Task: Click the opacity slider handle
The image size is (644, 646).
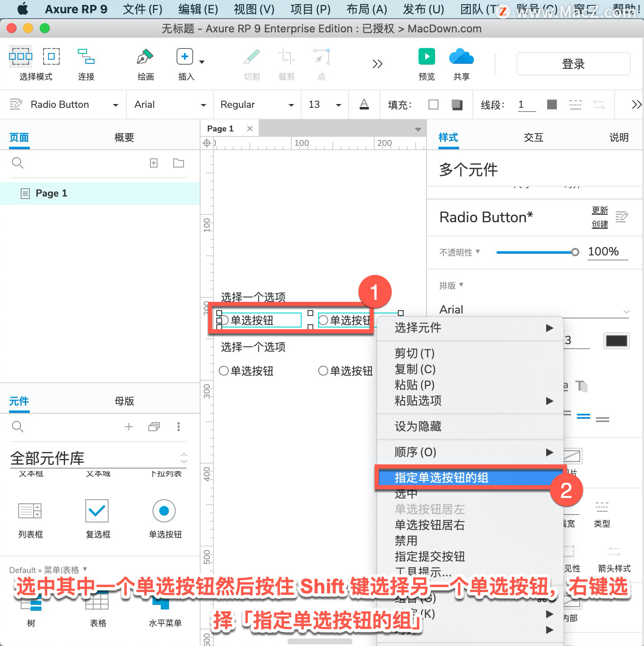Action: pyautogui.click(x=575, y=252)
